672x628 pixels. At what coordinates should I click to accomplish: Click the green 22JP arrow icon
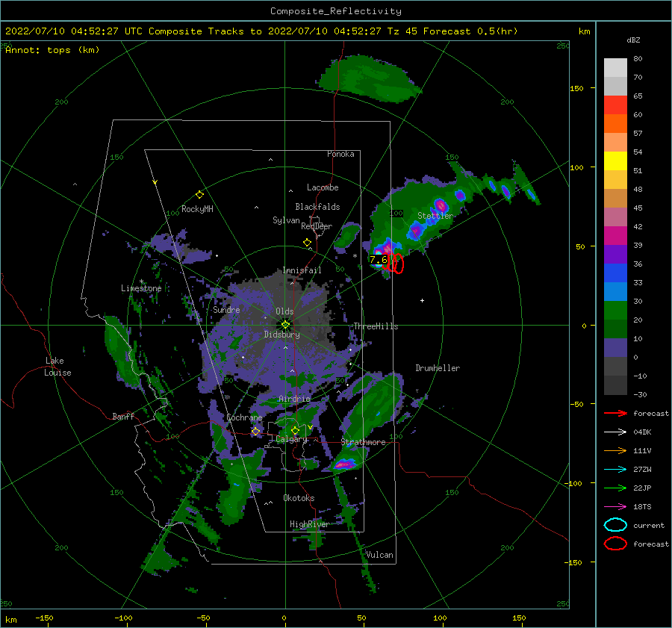(615, 488)
